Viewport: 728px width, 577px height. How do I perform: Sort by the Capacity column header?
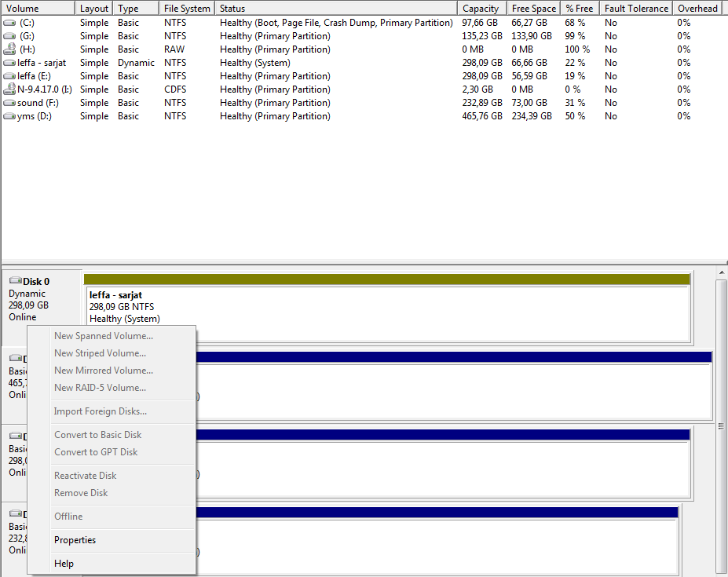tap(482, 9)
